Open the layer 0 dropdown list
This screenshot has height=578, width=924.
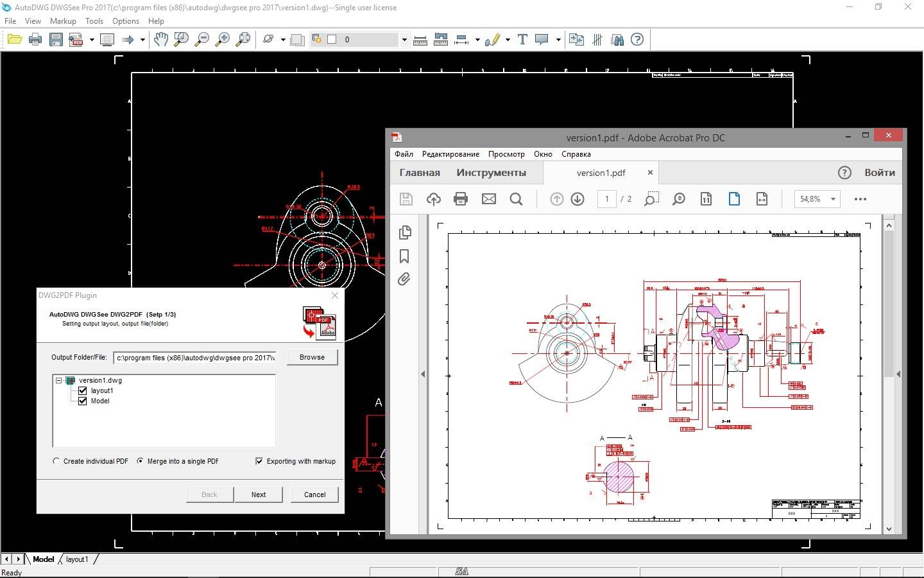(404, 40)
